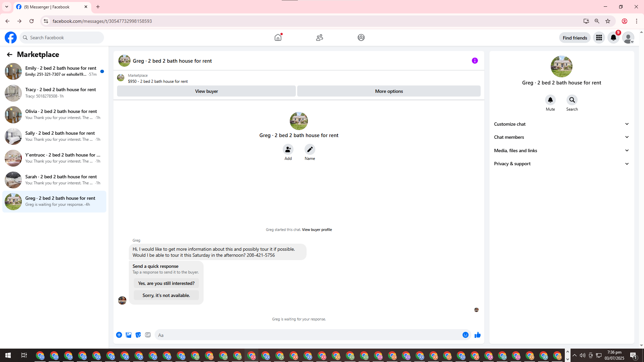644x362 pixels.
Task: Open the blue plus more-actions icon
Action: 119,335
